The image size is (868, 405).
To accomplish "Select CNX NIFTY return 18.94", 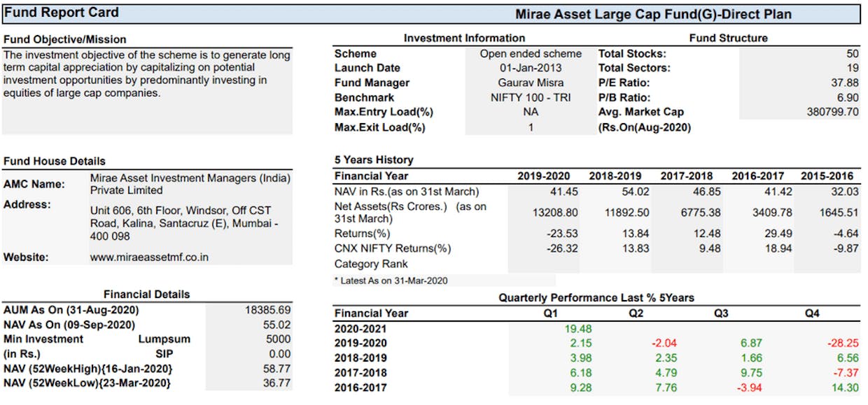I will coord(779,248).
